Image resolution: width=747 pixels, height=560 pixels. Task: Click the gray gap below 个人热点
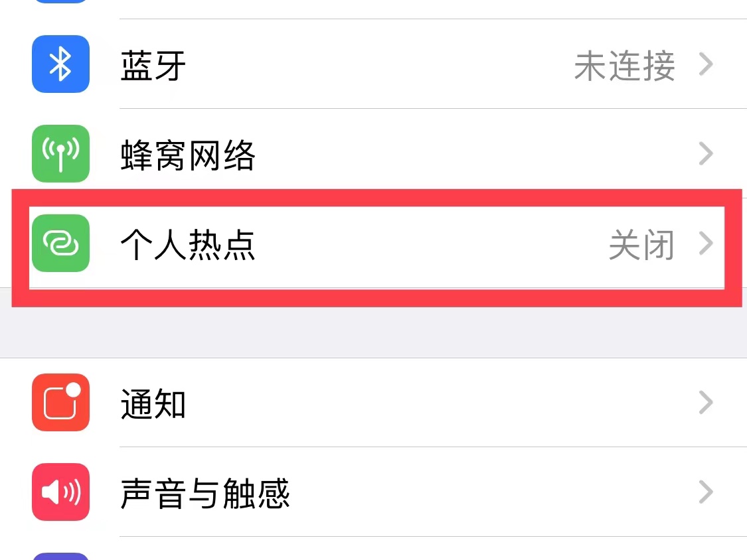pyautogui.click(x=373, y=332)
